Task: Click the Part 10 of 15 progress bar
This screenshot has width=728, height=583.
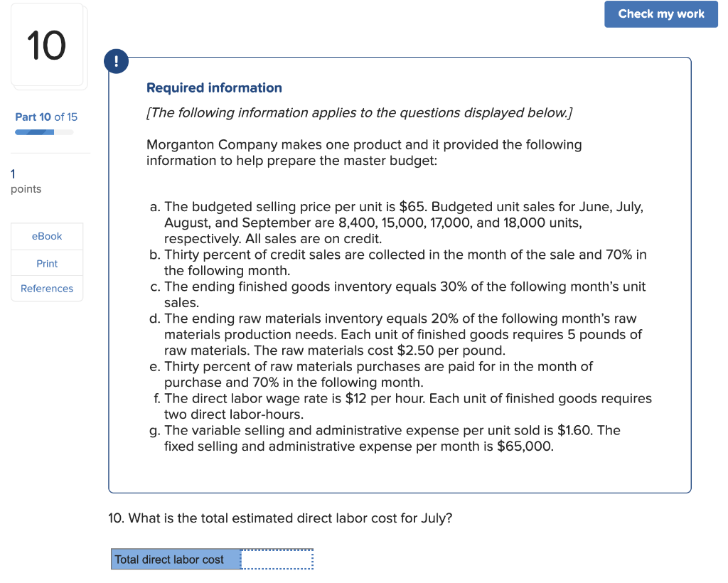Action: pos(46,131)
